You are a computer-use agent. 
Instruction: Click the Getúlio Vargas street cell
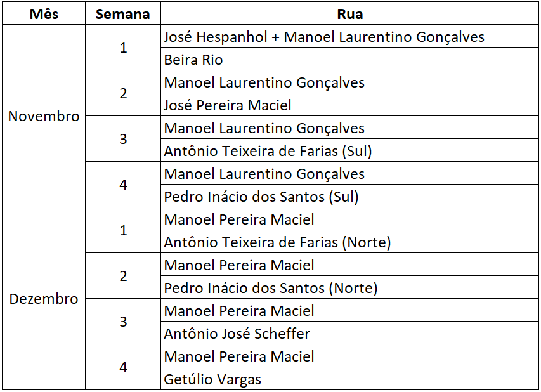[x=212, y=379]
